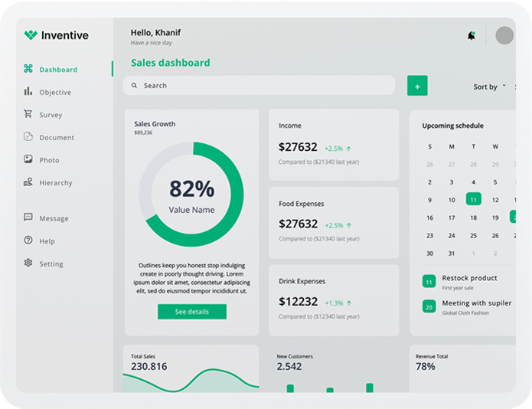
Task: Click the green plus add button
Action: (417, 87)
